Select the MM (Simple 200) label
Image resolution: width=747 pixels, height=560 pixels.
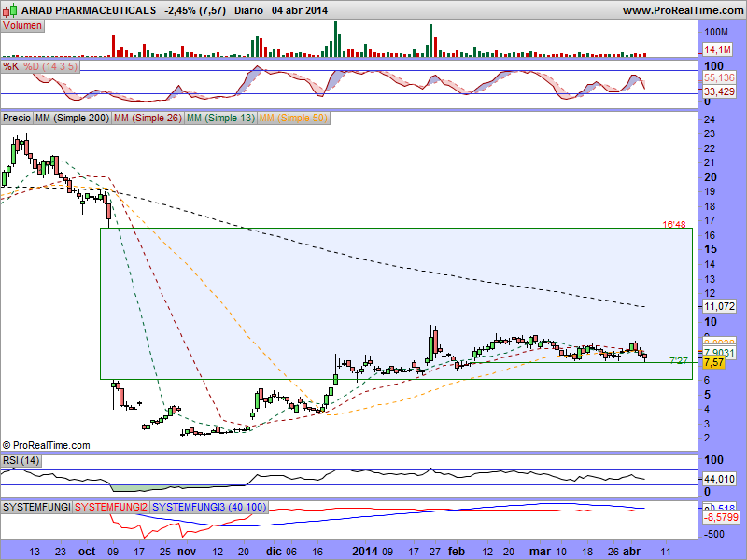(73, 118)
